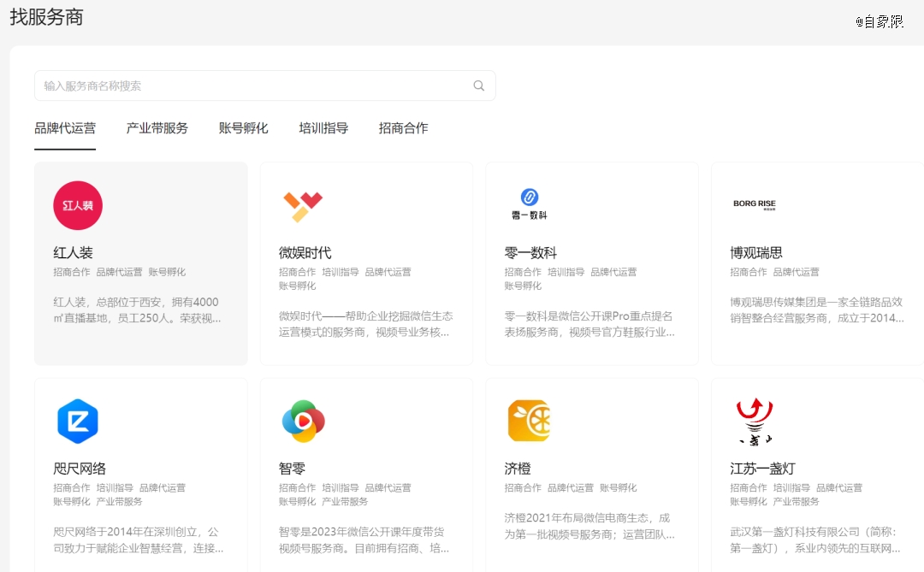Click the 博观瑞思 description mentioning 传媒集团
The height and width of the screenshot is (572, 924).
click(817, 310)
